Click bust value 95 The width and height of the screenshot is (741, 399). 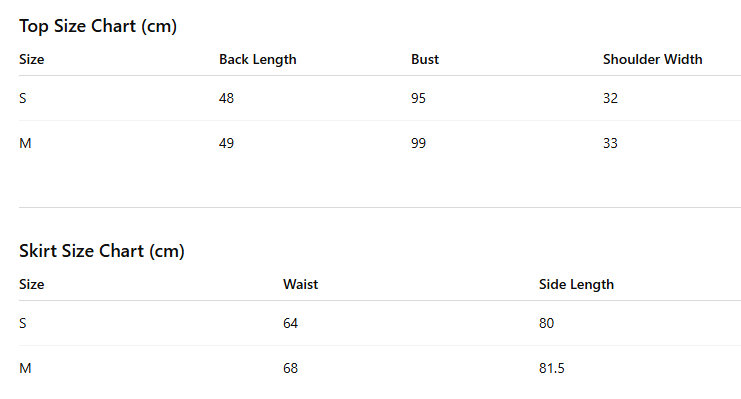pyautogui.click(x=418, y=98)
